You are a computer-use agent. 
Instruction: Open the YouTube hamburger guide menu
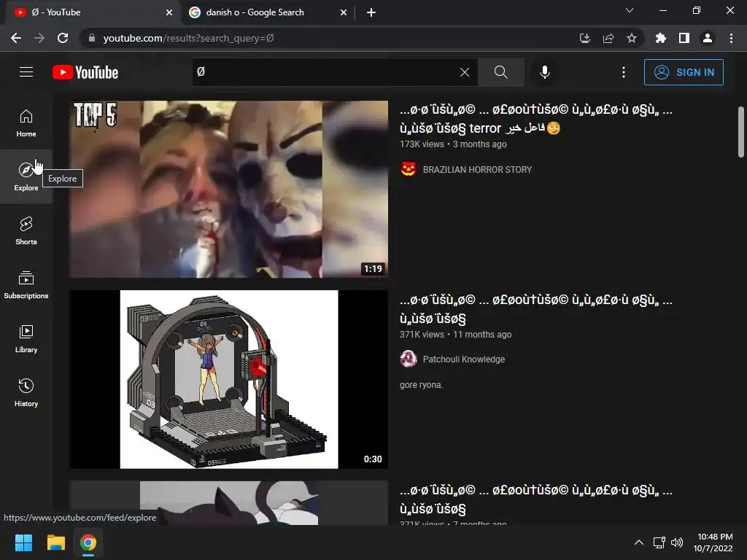pyautogui.click(x=26, y=72)
